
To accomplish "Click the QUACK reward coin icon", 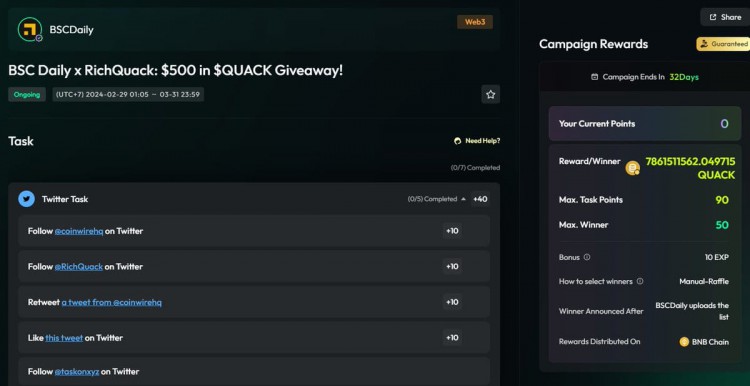I will 632,168.
